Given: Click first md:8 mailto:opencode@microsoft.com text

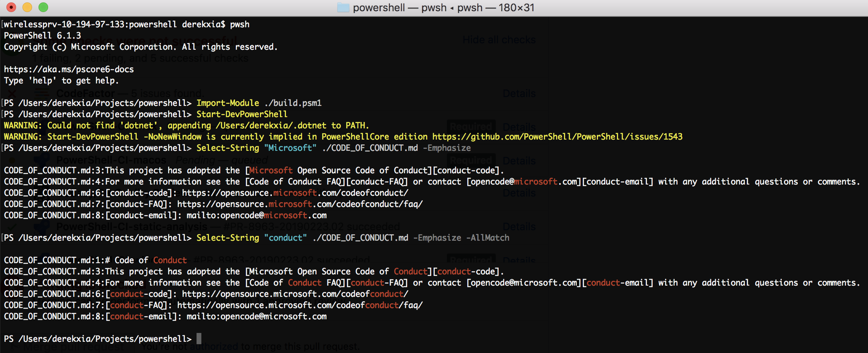Looking at the screenshot, I should point(257,215).
